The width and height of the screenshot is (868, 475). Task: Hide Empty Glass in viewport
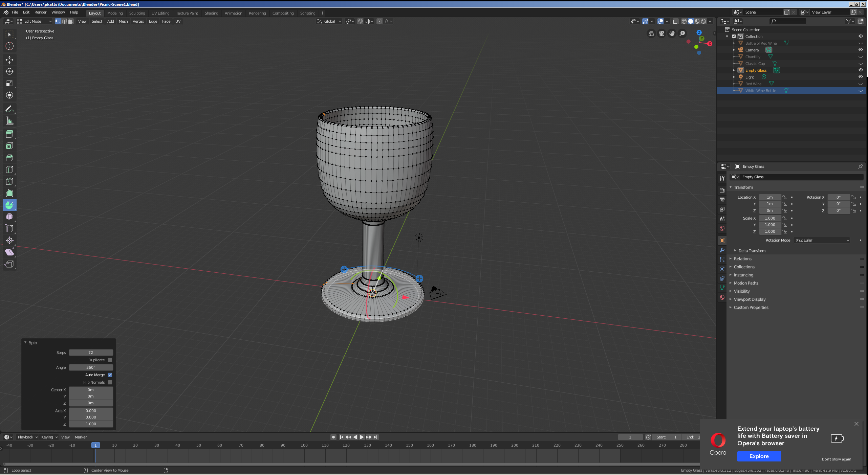click(x=861, y=70)
